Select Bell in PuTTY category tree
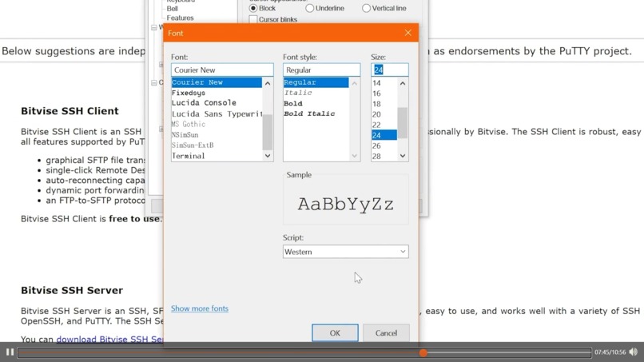Viewport: 644px width, 362px height. coord(172,9)
